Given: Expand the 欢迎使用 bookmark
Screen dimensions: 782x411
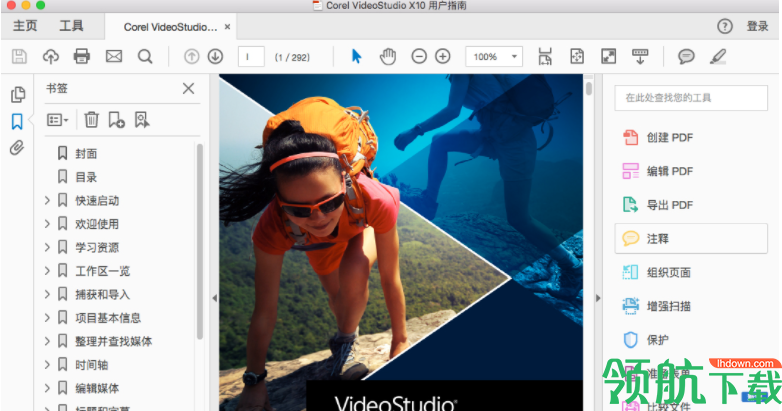Looking at the screenshot, I should coord(47,224).
